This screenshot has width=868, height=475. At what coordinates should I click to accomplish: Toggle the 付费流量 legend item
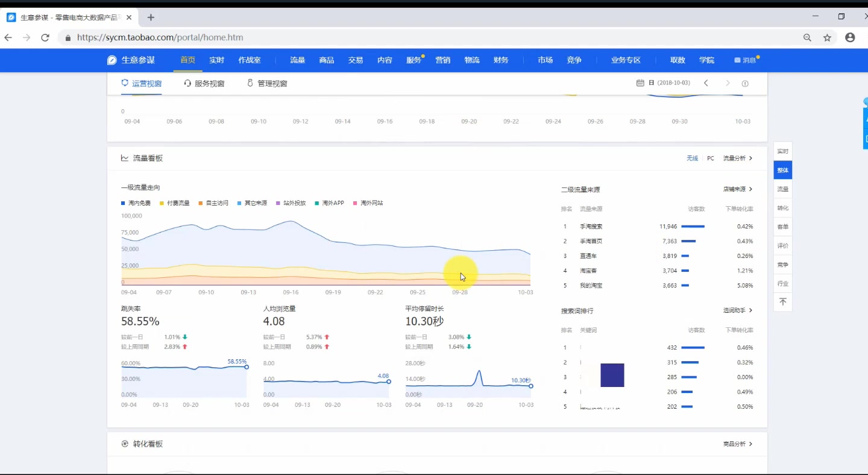coord(175,203)
